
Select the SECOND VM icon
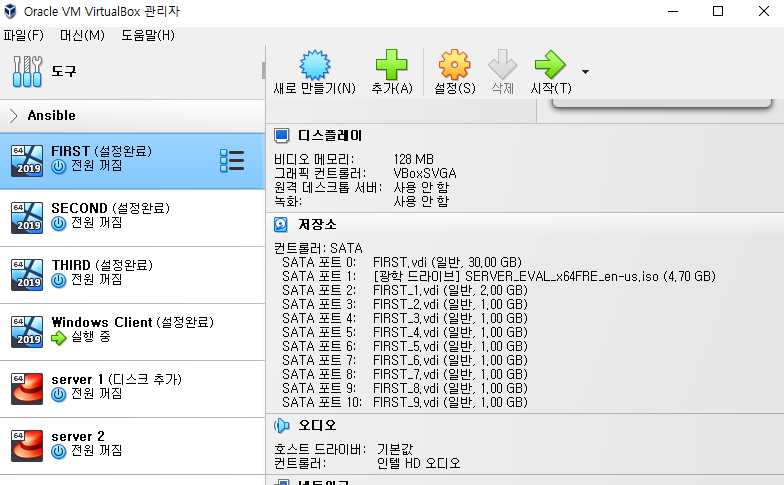[x=27, y=218]
